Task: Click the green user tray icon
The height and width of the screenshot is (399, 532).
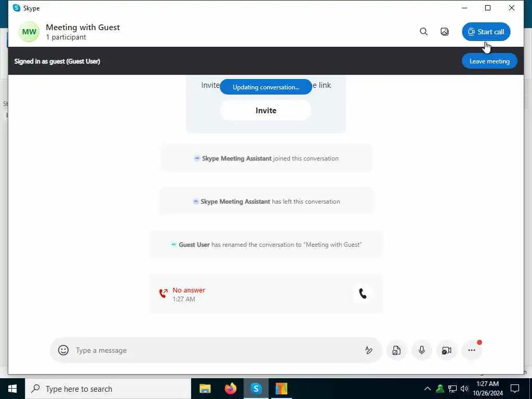Action: (x=440, y=389)
